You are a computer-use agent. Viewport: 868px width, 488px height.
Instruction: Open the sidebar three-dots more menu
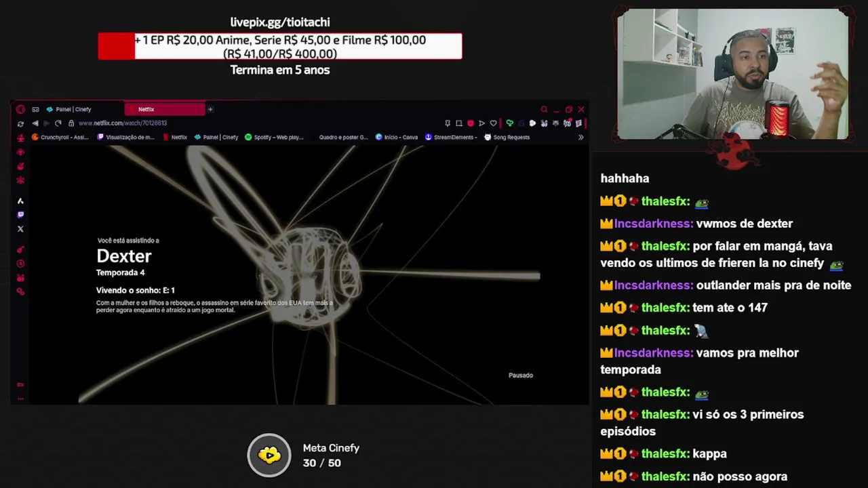click(x=20, y=399)
